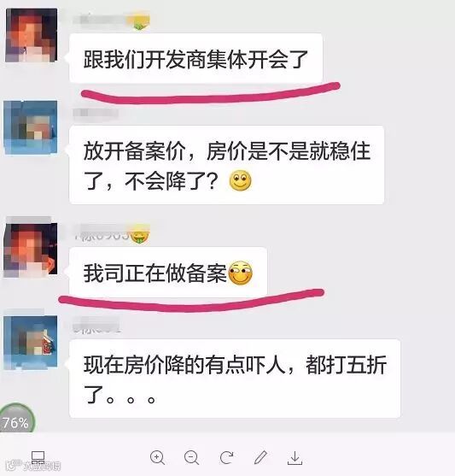Image resolution: width=455 pixels, height=476 pixels.
Task: Click the 76% circular progress indicator
Action: pos(17,419)
